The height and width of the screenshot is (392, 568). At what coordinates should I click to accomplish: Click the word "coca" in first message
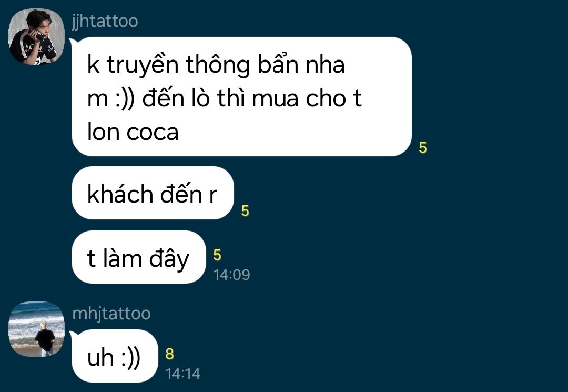tap(153, 132)
